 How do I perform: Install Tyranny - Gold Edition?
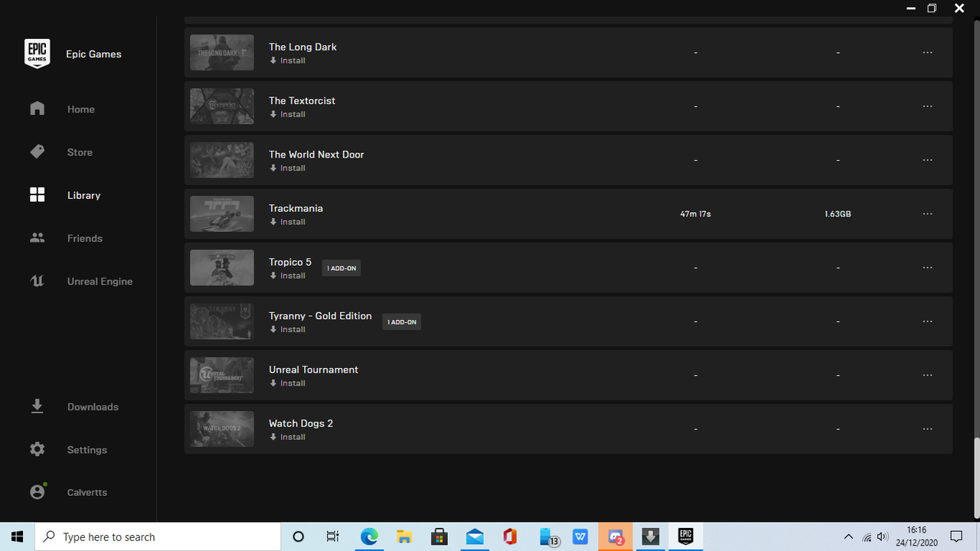click(x=287, y=329)
